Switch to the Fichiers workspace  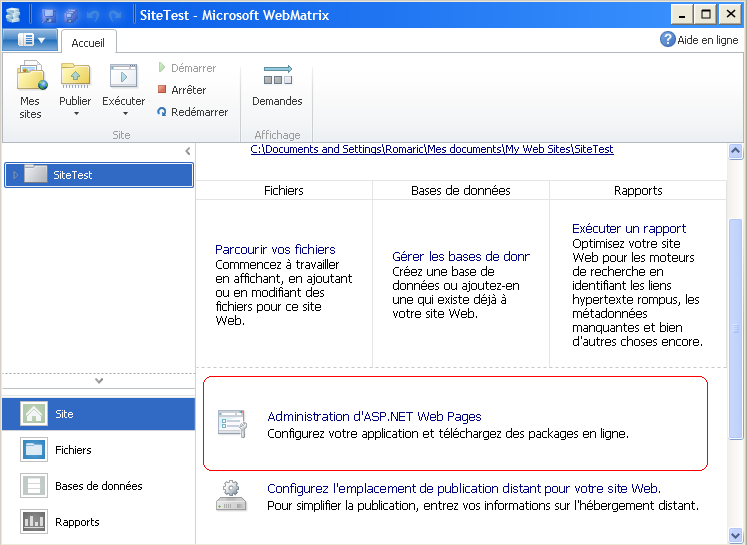coord(72,450)
